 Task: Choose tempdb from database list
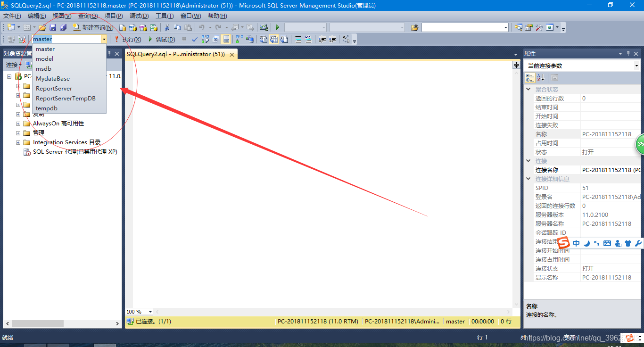pos(69,108)
